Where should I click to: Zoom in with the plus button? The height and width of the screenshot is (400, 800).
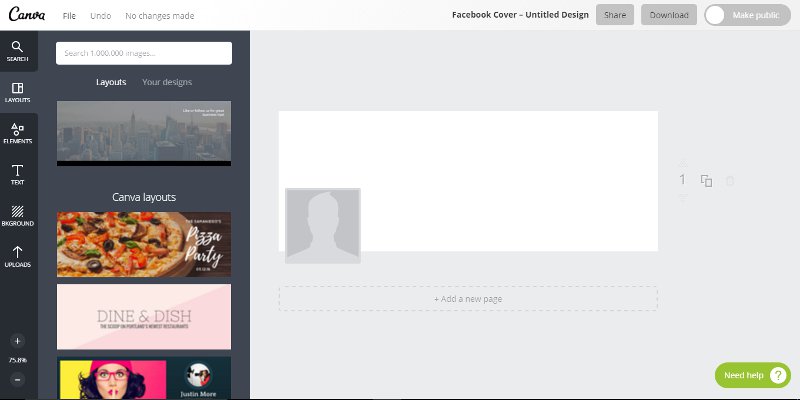[18, 341]
